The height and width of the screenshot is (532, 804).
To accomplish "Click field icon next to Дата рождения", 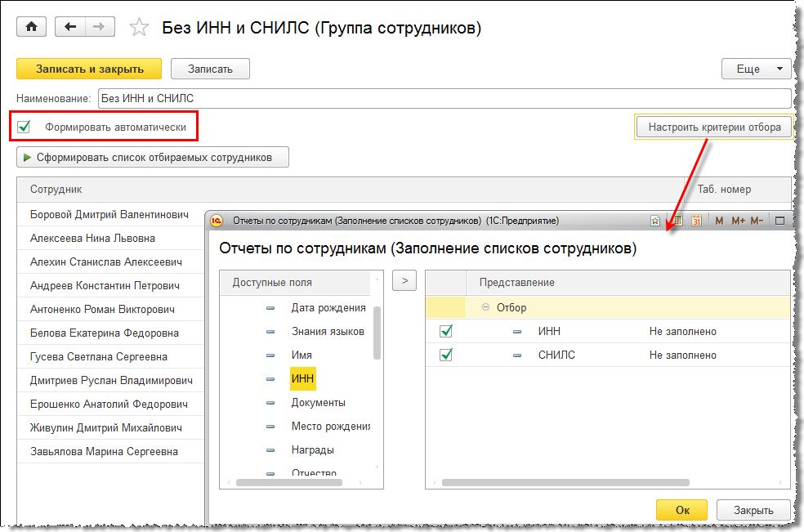I will tap(270, 308).
